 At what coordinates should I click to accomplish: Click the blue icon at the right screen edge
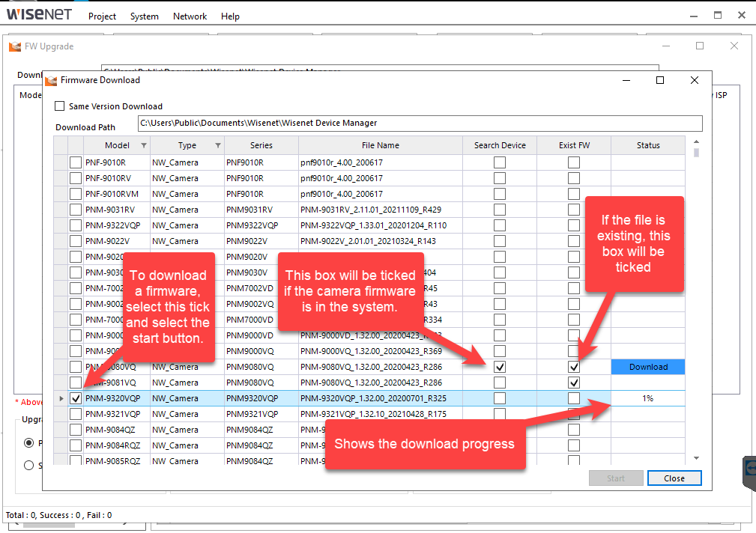click(750, 468)
